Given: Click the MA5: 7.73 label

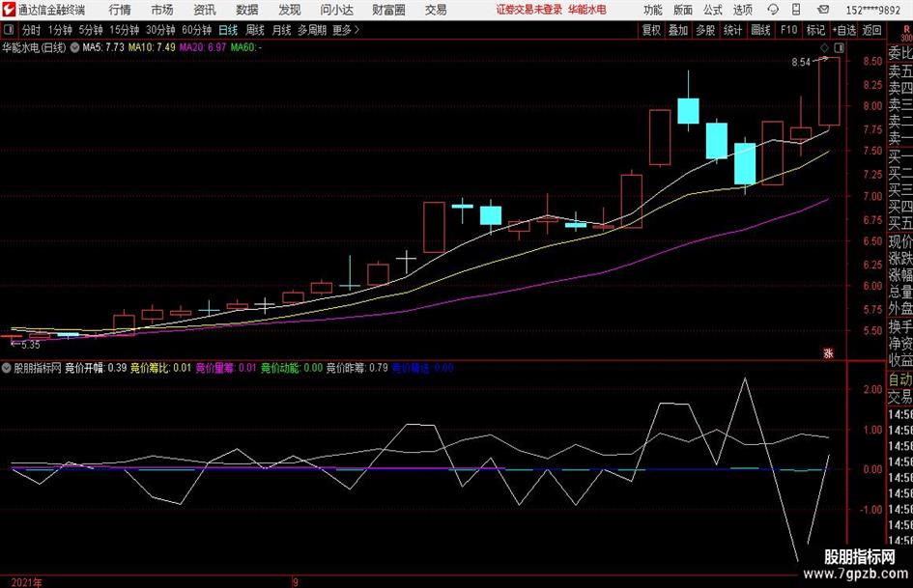Looking at the screenshot, I should pos(103,47).
